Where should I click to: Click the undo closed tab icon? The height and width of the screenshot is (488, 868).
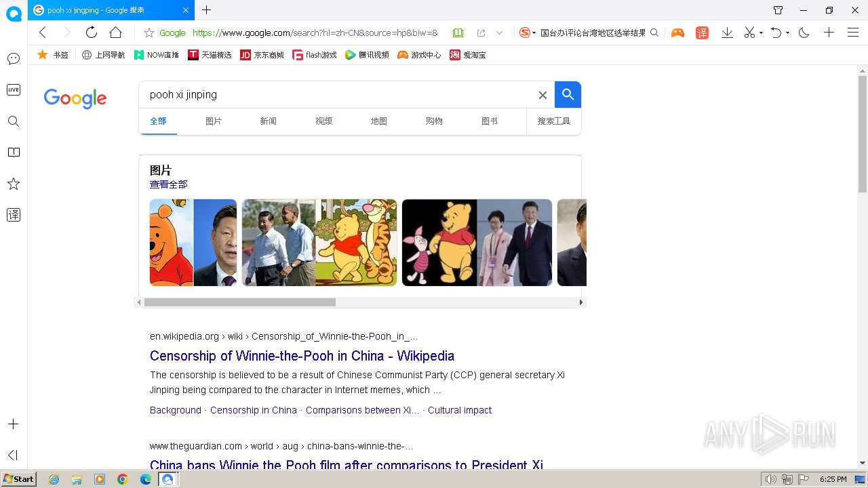coord(776,33)
